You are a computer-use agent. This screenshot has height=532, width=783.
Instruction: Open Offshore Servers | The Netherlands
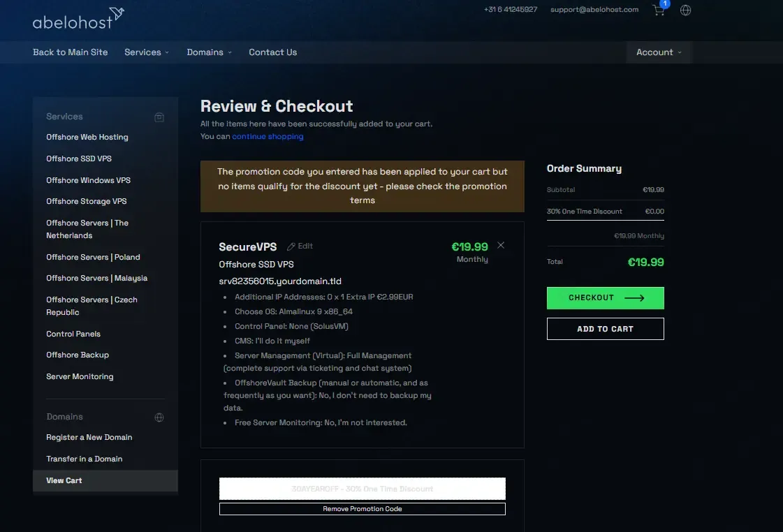[87, 229]
